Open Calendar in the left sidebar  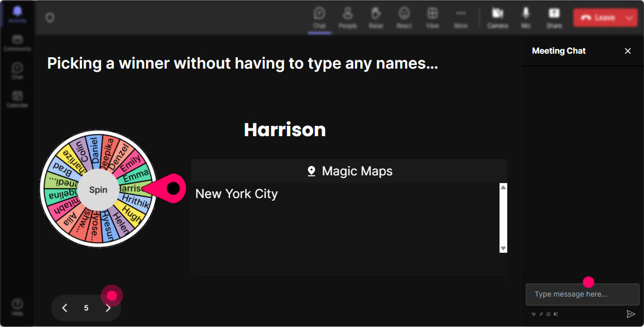(x=18, y=99)
